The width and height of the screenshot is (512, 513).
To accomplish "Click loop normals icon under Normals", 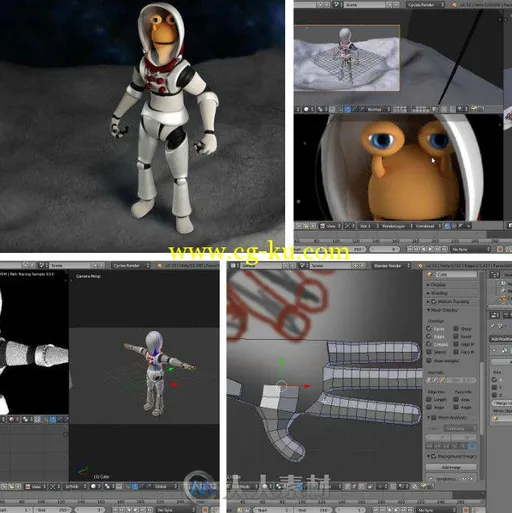I will [x=436, y=380].
